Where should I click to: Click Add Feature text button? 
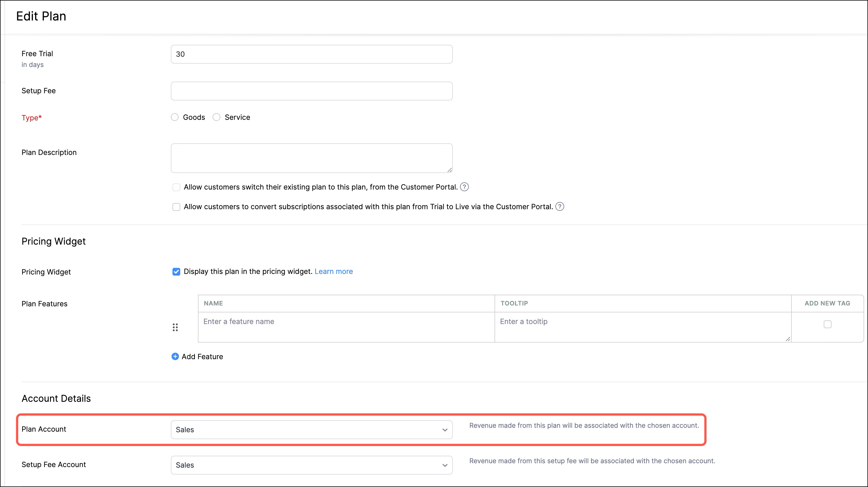click(202, 356)
